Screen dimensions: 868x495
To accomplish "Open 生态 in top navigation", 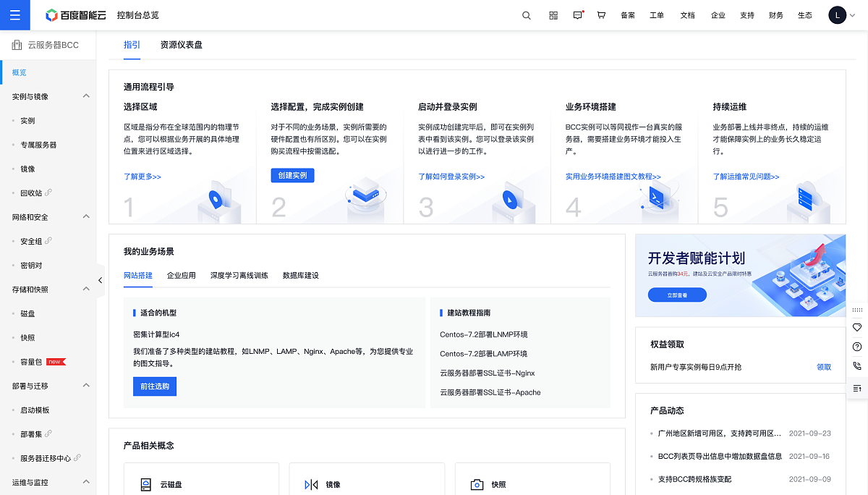I will pyautogui.click(x=805, y=15).
